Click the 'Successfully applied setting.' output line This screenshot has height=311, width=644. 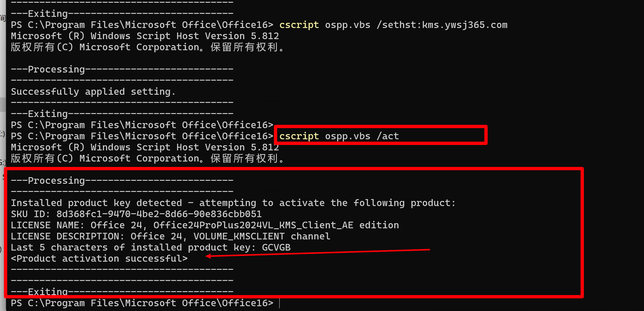click(93, 92)
